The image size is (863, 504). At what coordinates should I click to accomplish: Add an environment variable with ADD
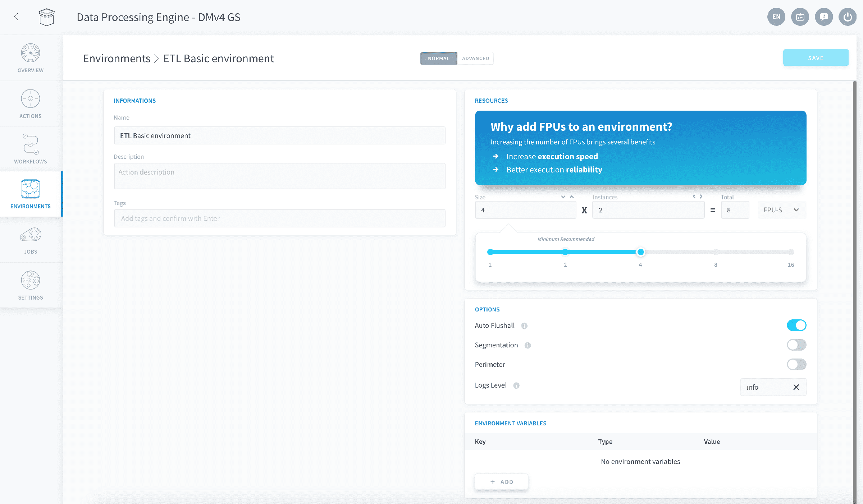pos(502,482)
